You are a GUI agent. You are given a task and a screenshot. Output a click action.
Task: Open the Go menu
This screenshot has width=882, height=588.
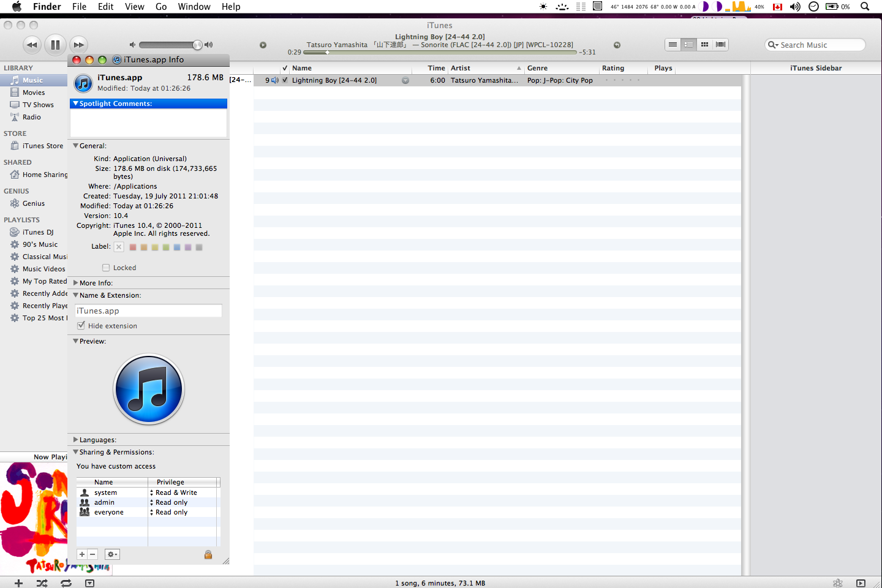pos(161,7)
